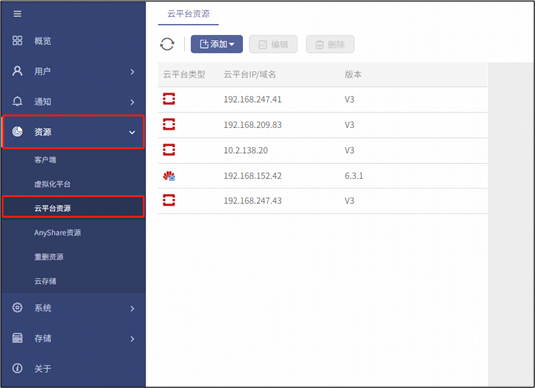Expand the 系统 menu chevron
Screen dimensions: 535x388
tap(132, 308)
